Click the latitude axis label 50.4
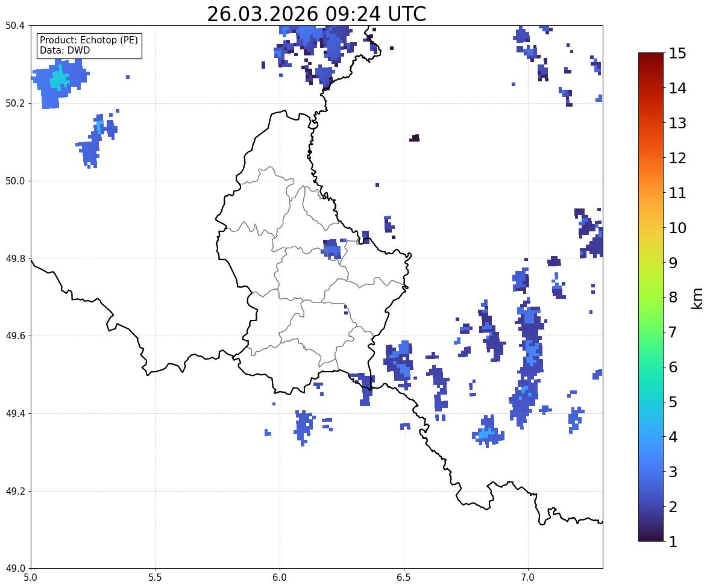710x588 pixels. click(x=15, y=26)
